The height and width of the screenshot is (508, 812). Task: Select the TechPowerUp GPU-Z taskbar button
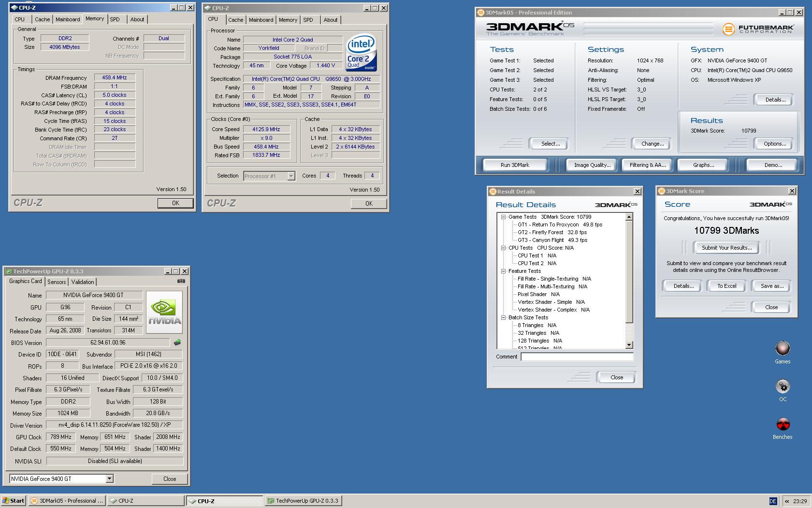click(x=304, y=501)
